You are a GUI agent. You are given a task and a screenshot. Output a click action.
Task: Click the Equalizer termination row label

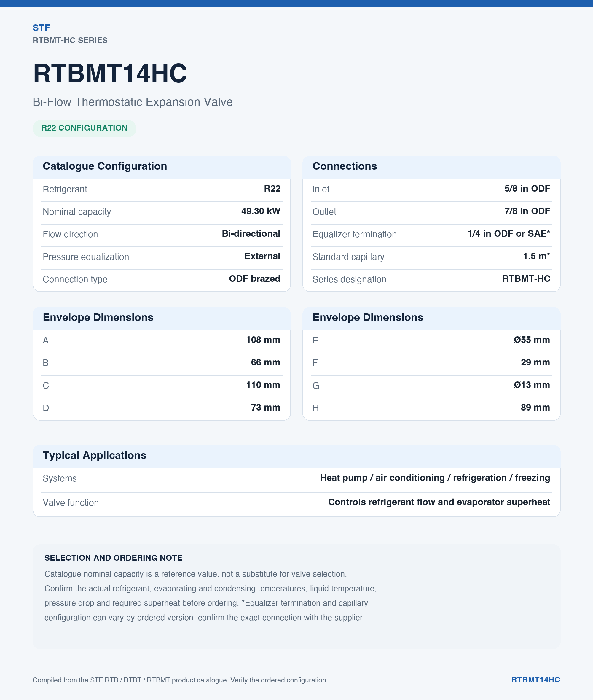click(x=355, y=234)
